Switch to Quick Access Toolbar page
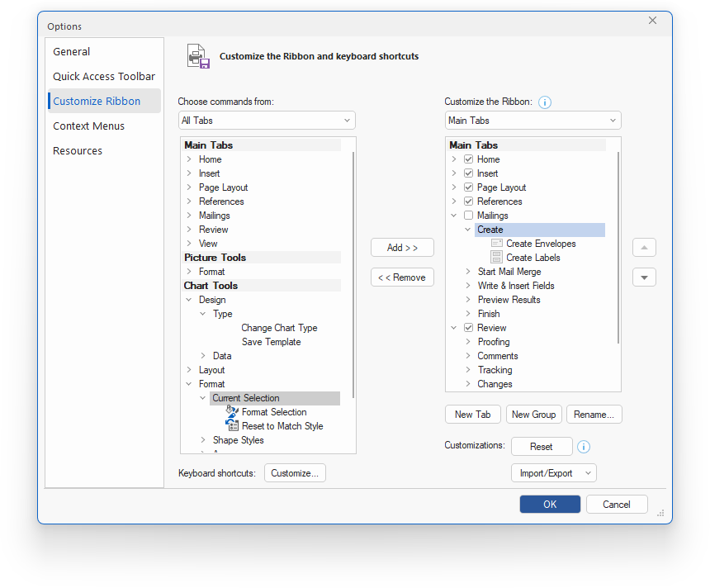The image size is (710, 588). coord(104,77)
